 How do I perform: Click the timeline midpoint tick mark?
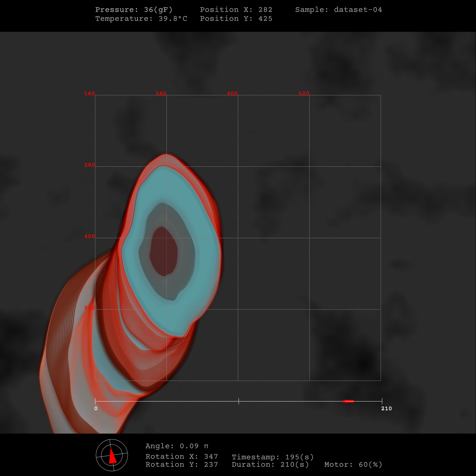(x=238, y=401)
